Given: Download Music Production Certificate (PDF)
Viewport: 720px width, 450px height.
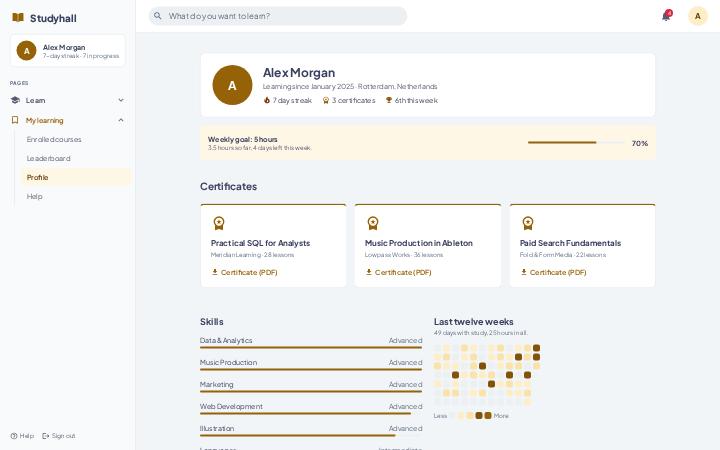Looking at the screenshot, I should [x=399, y=272].
